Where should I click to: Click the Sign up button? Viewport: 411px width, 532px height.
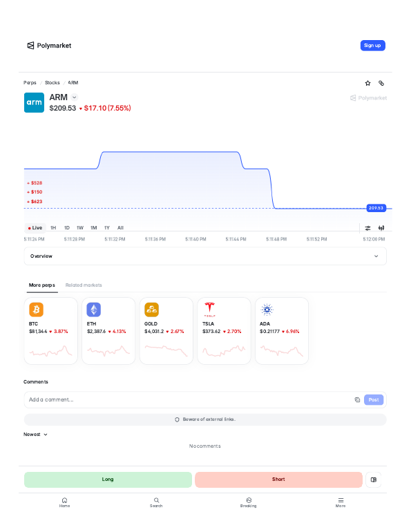[x=372, y=46]
